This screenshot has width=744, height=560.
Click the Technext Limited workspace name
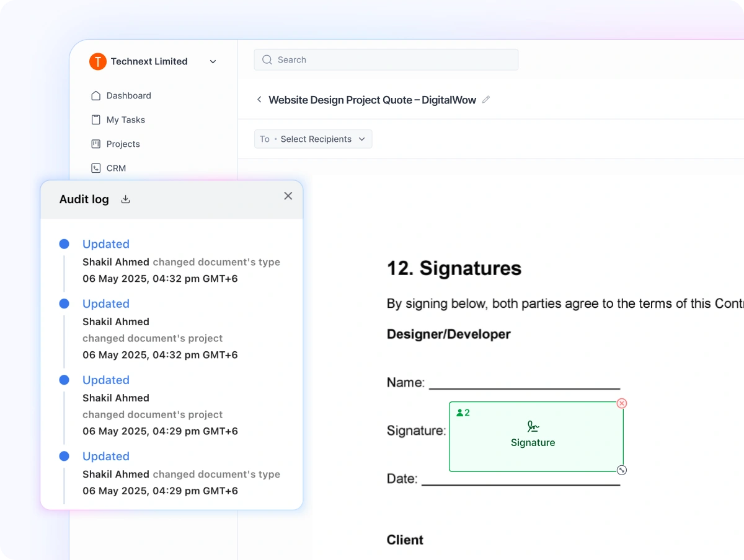149,61
